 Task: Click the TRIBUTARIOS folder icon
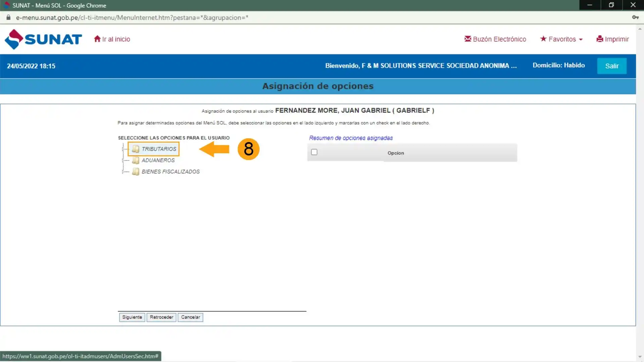(136, 149)
